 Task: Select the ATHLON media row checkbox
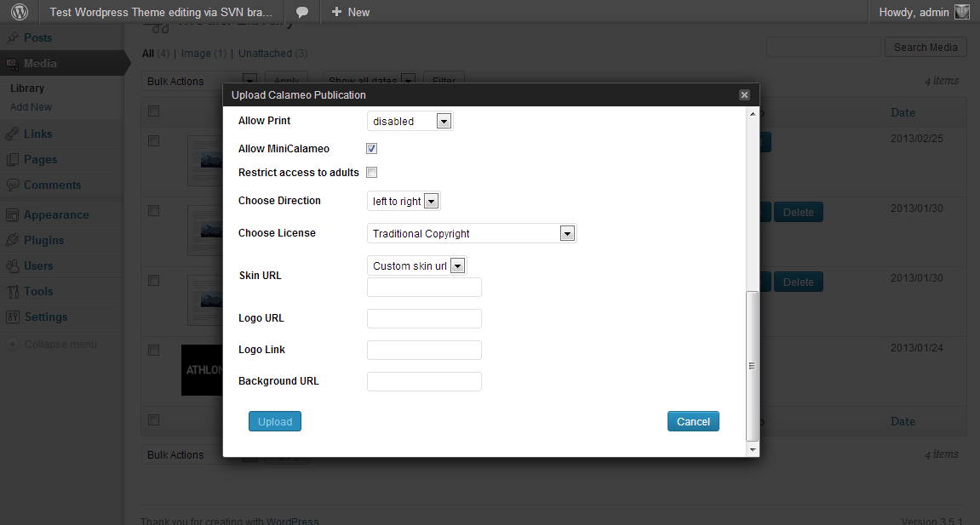pos(154,351)
